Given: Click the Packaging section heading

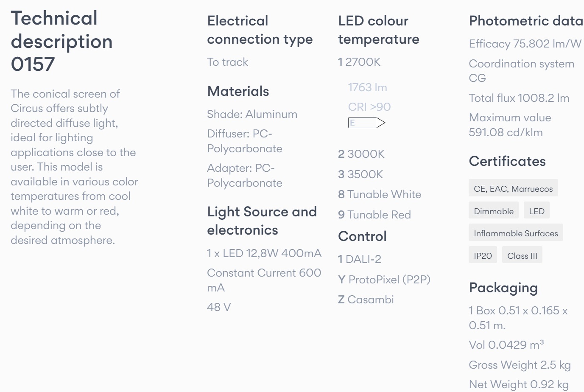Looking at the screenshot, I should 503,288.
